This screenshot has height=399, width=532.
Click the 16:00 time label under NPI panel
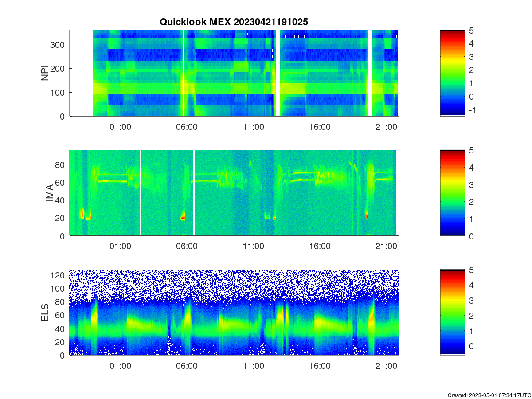320,127
